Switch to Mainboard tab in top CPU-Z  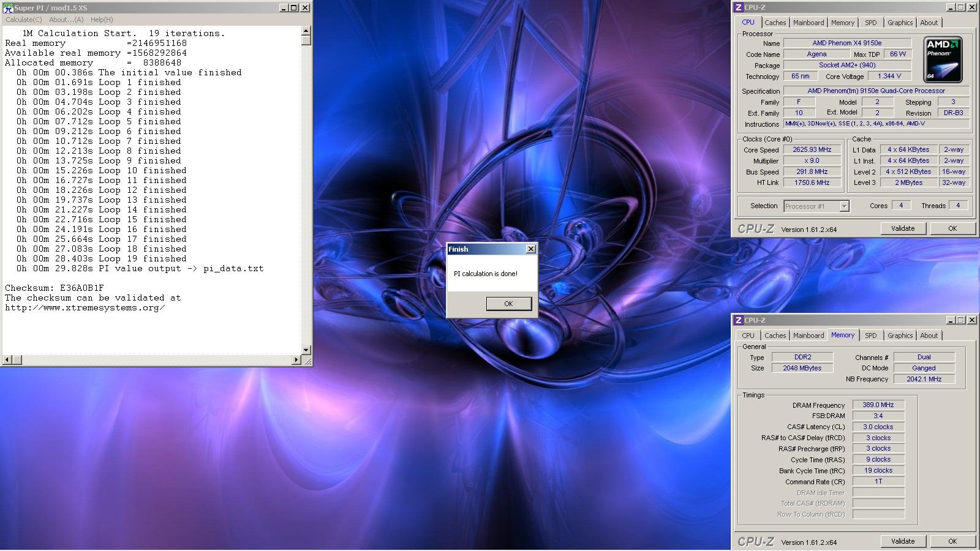809,23
